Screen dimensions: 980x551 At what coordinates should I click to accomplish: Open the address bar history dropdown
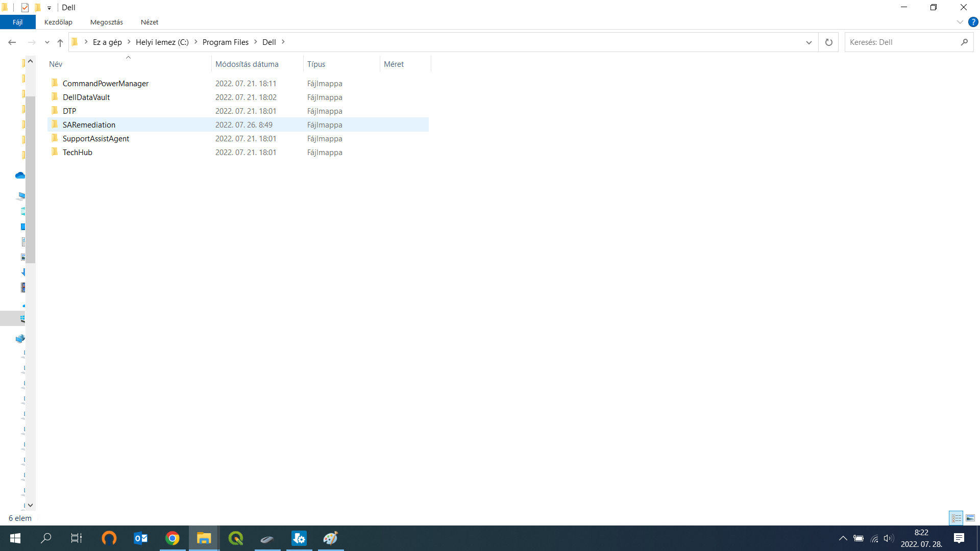point(809,42)
